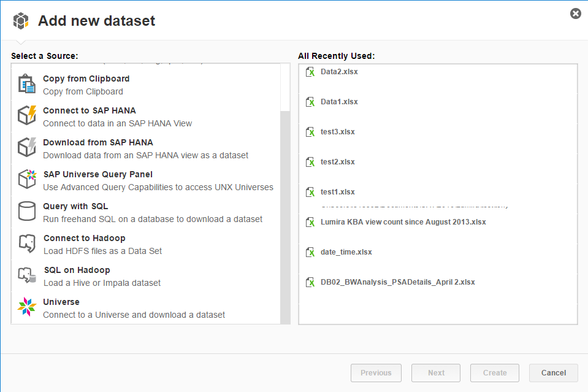The width and height of the screenshot is (588, 392).
Task: Click description 'Connect to a Universe and download a dataset'
Action: tap(134, 315)
